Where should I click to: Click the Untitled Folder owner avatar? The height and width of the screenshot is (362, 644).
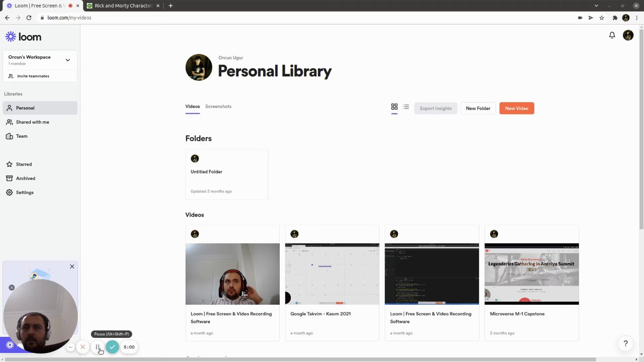pyautogui.click(x=195, y=158)
